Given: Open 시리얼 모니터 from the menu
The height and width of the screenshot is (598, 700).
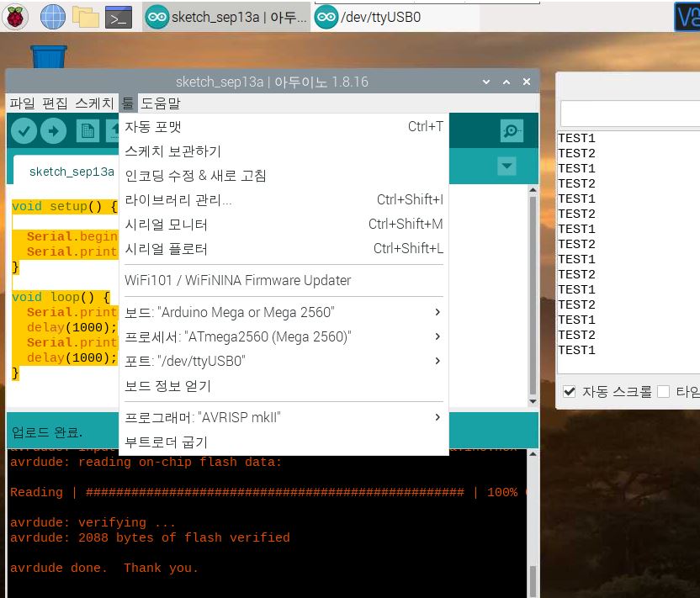Looking at the screenshot, I should tap(284, 224).
